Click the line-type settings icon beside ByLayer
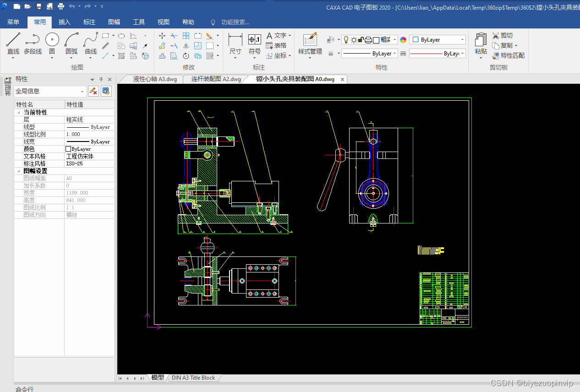580x392 pixels. point(403,54)
